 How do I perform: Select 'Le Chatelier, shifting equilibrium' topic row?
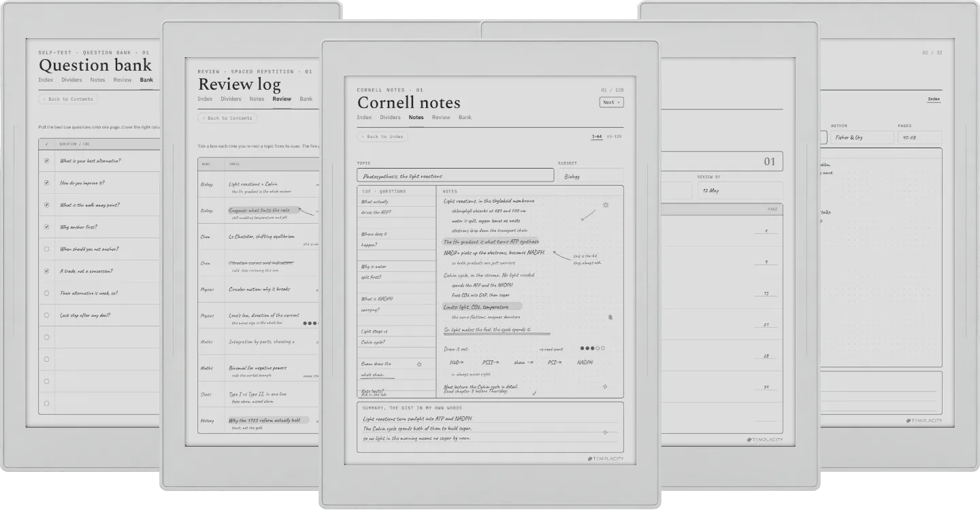tap(259, 237)
